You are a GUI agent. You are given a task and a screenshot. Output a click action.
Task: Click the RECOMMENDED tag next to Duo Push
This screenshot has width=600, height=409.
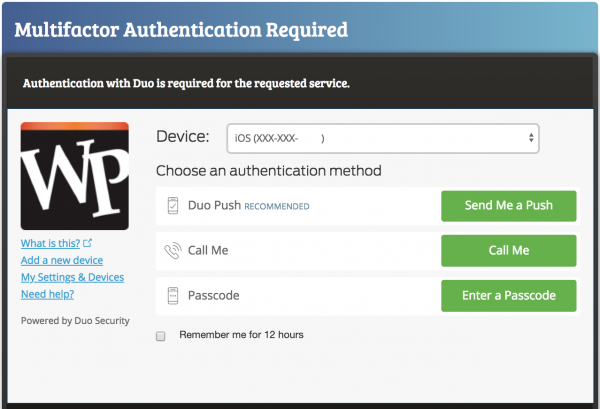pos(277,207)
